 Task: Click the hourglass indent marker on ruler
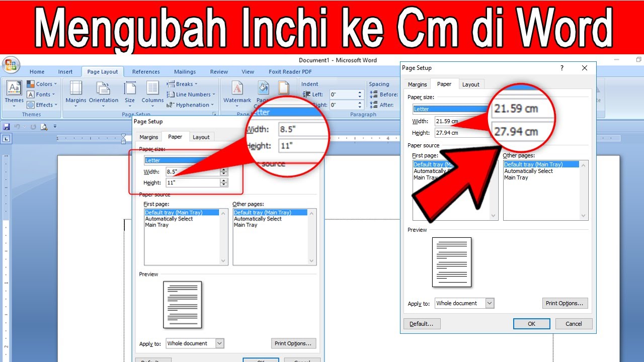(124, 138)
